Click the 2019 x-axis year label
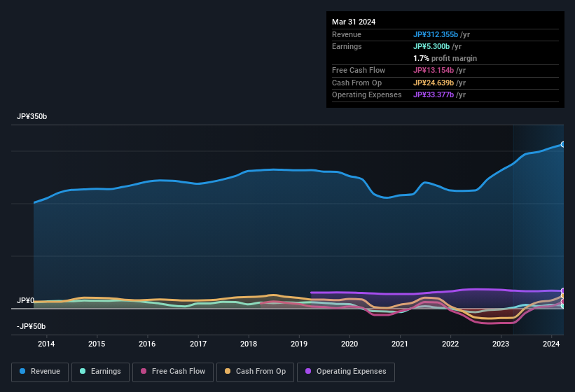This screenshot has width=575, height=392. pyautogui.click(x=299, y=344)
